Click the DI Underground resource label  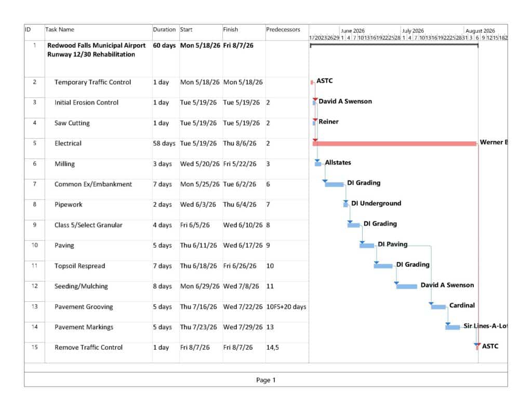pyautogui.click(x=376, y=203)
